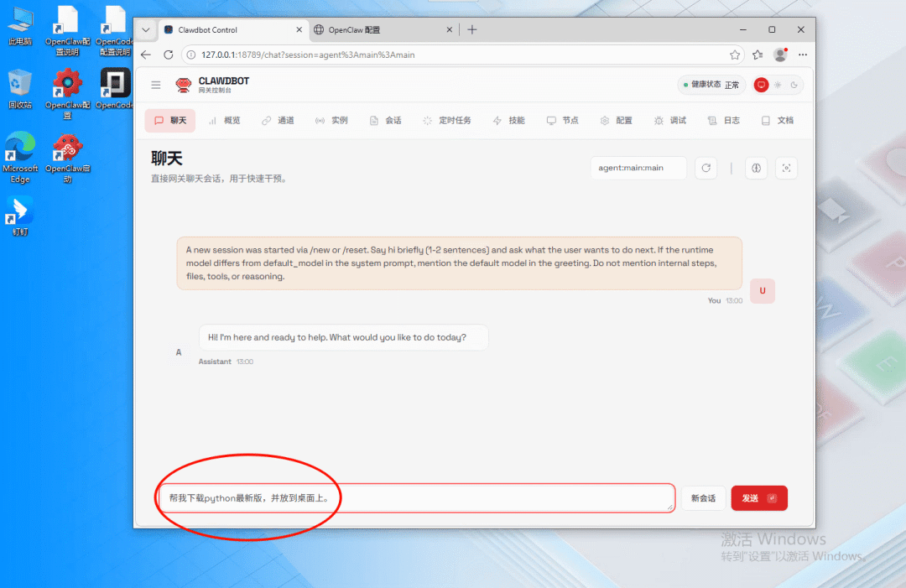Toggle the hamburger sidebar menu

[x=156, y=85]
